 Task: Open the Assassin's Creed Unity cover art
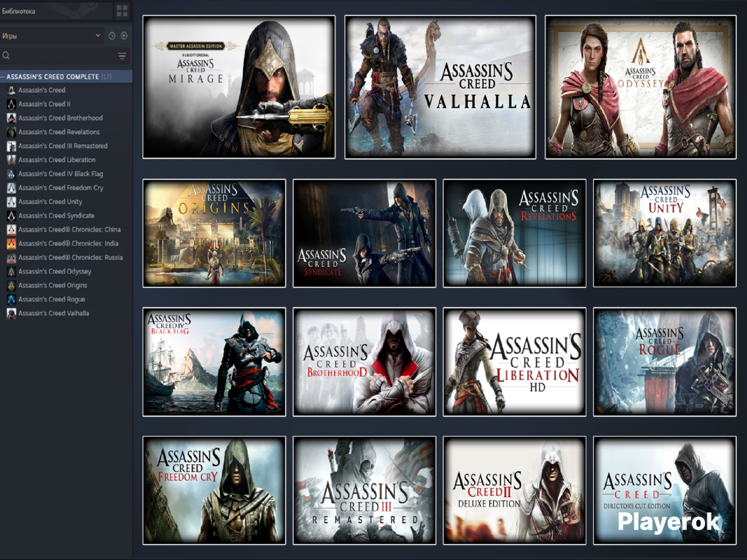pyautogui.click(x=665, y=233)
